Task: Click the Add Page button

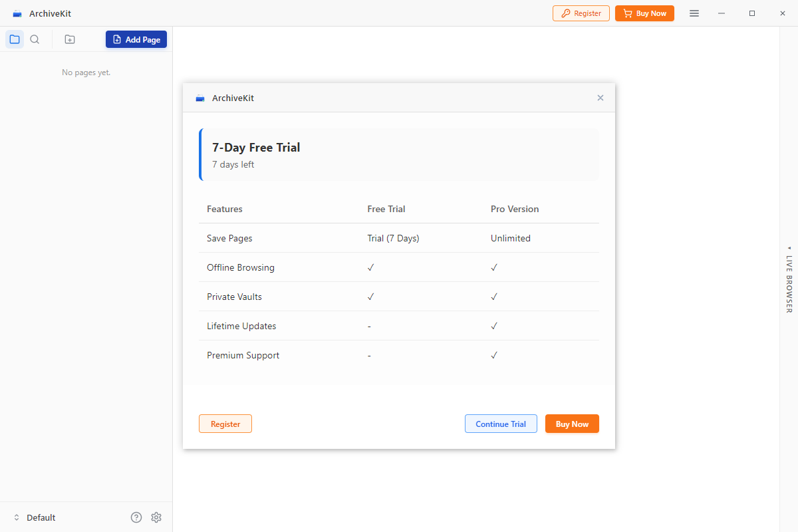Action: (136, 39)
